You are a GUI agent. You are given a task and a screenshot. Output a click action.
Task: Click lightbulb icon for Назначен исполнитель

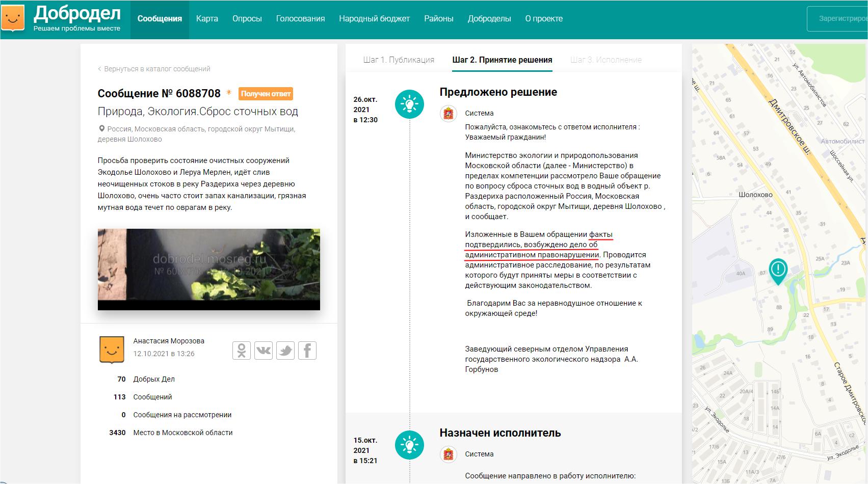pyautogui.click(x=409, y=445)
